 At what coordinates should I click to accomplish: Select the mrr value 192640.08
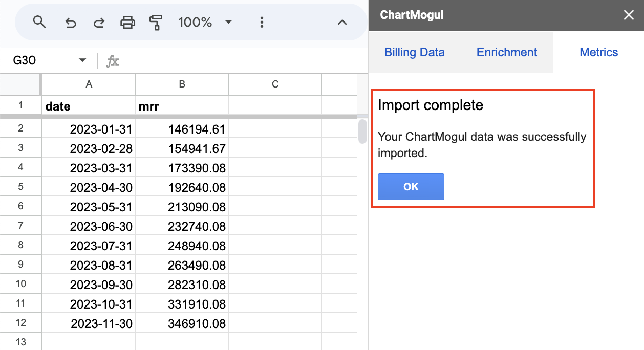pos(182,187)
